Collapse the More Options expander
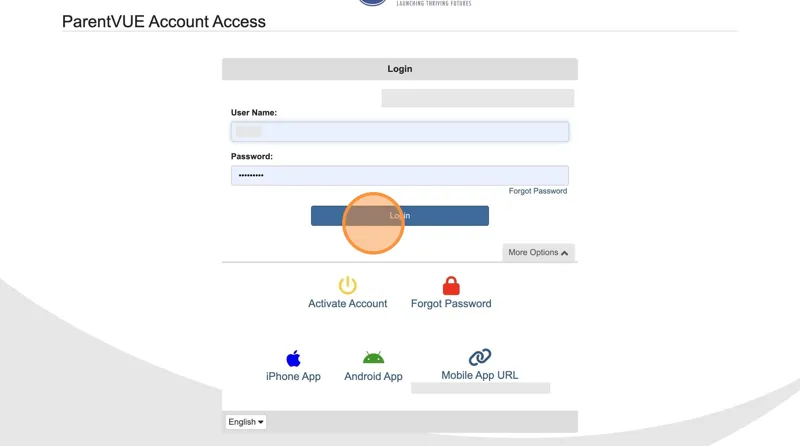This screenshot has height=446, width=800. [x=538, y=253]
